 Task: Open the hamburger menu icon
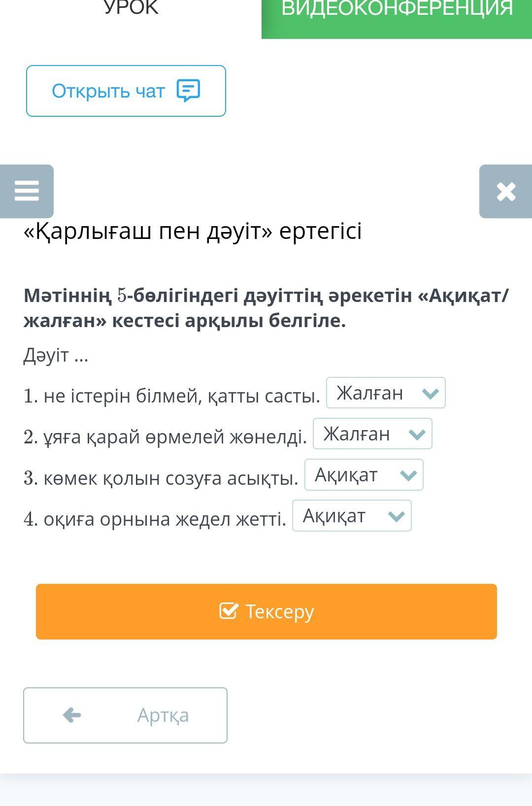click(x=27, y=191)
